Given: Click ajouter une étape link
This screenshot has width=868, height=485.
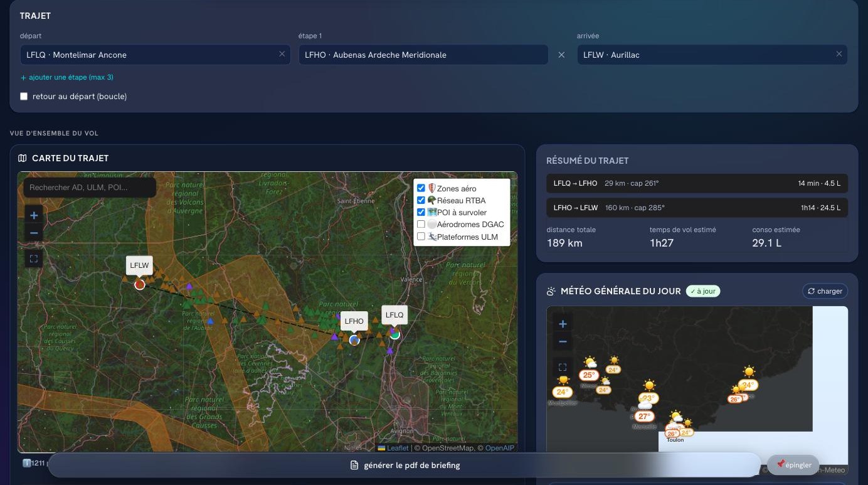Looking at the screenshot, I should [x=67, y=77].
